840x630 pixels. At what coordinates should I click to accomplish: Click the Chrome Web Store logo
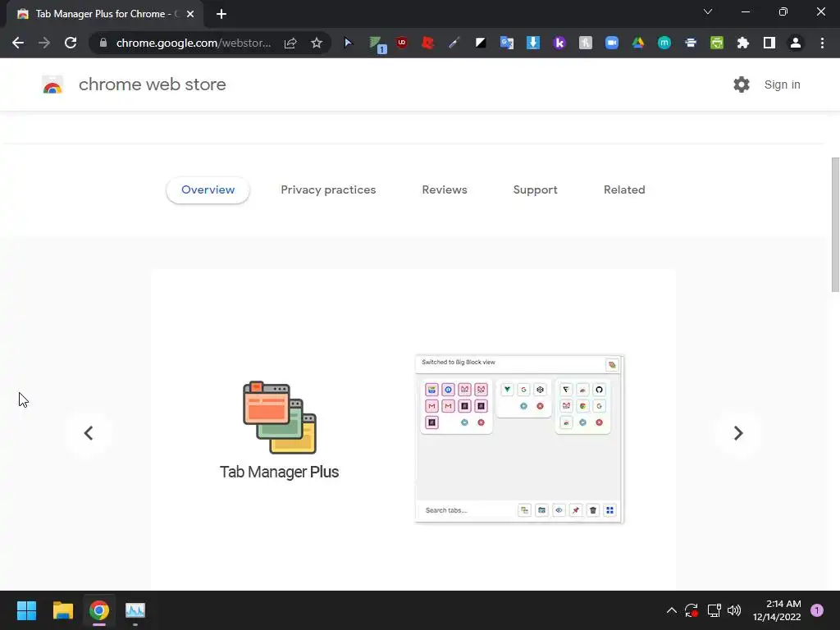pyautogui.click(x=52, y=84)
